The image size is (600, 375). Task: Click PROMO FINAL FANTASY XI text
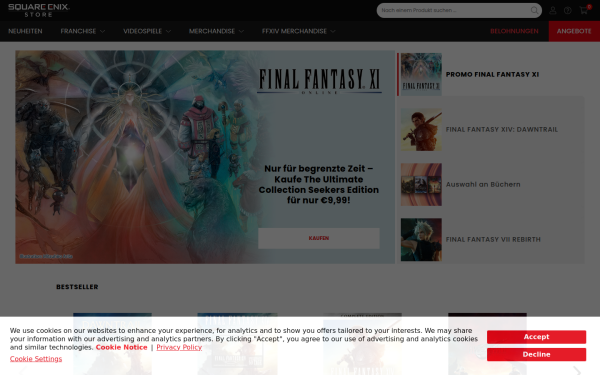(492, 75)
